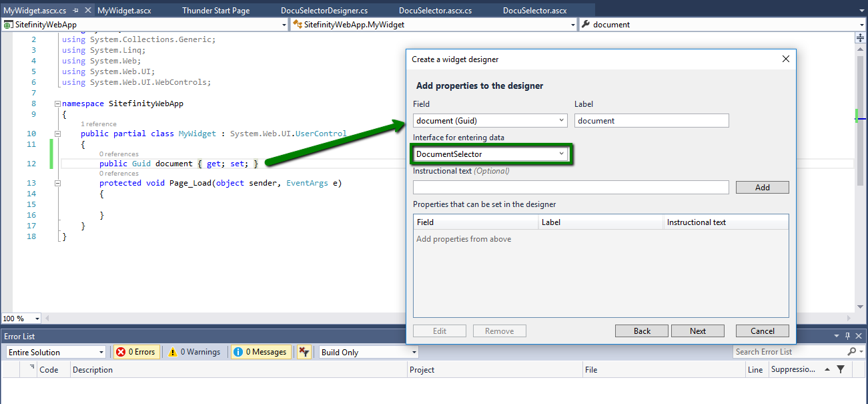Open the Field dropdown showing document (Guid)
The width and height of the screenshot is (868, 404).
click(490, 120)
